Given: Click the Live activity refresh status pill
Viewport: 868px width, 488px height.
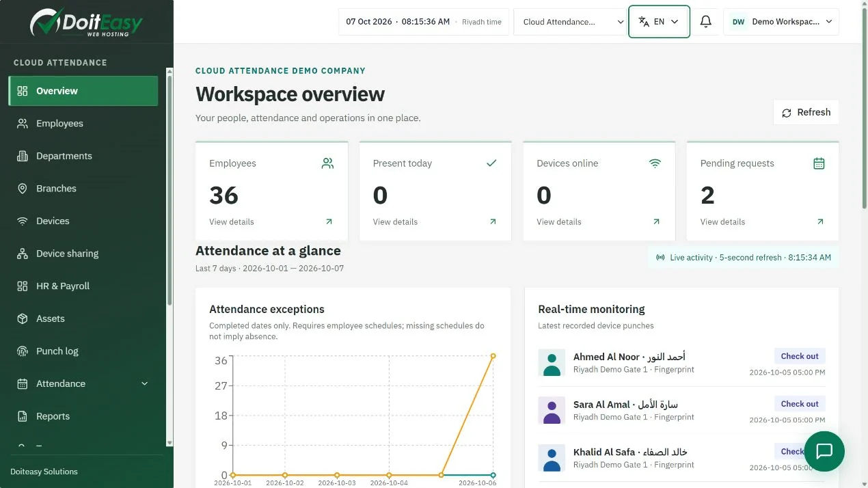Looking at the screenshot, I should (744, 258).
